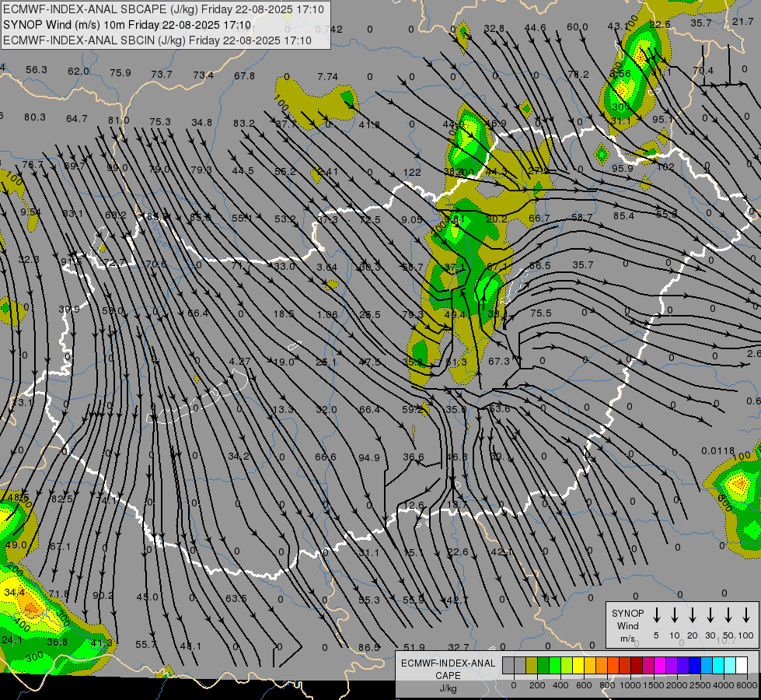Click the grid value 75.5
Screen dimensions: 761x700
541,313
